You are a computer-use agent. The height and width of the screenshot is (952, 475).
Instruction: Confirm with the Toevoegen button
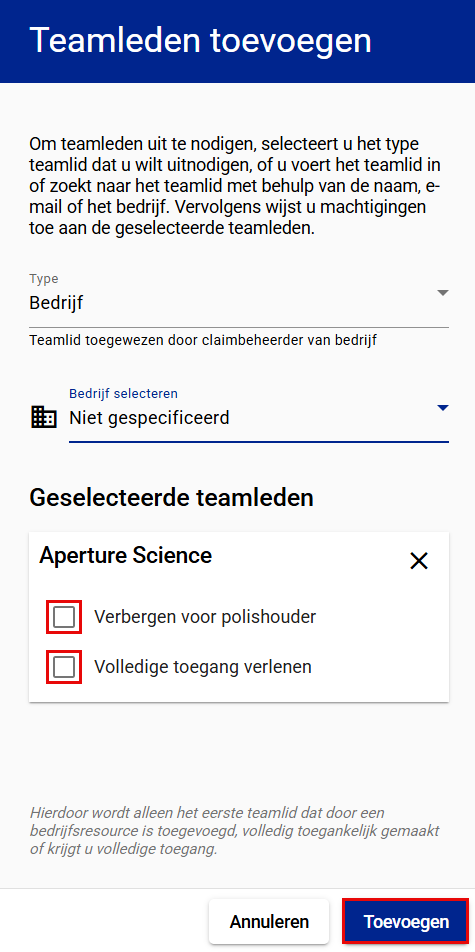click(x=406, y=922)
